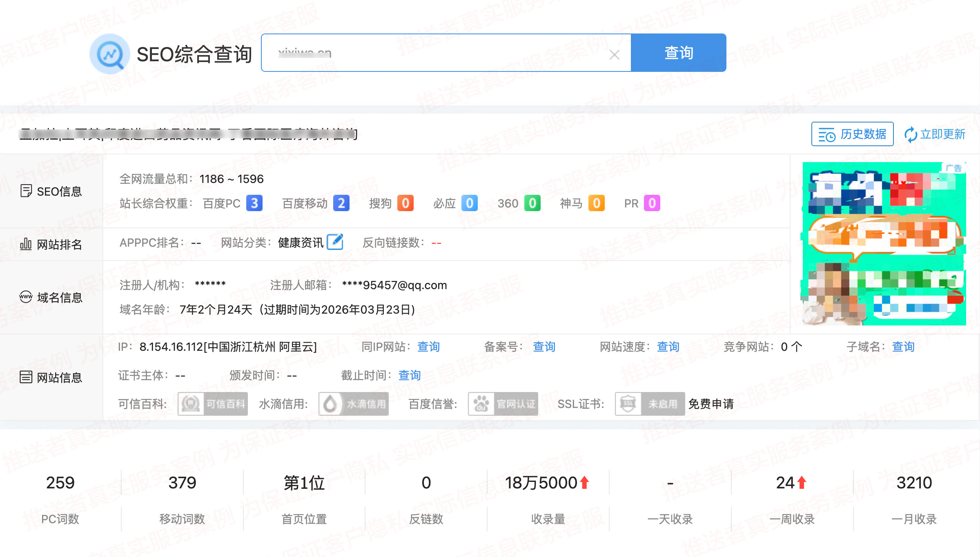Open the 域名信息 sidebar section
The image size is (980, 557).
tap(51, 297)
